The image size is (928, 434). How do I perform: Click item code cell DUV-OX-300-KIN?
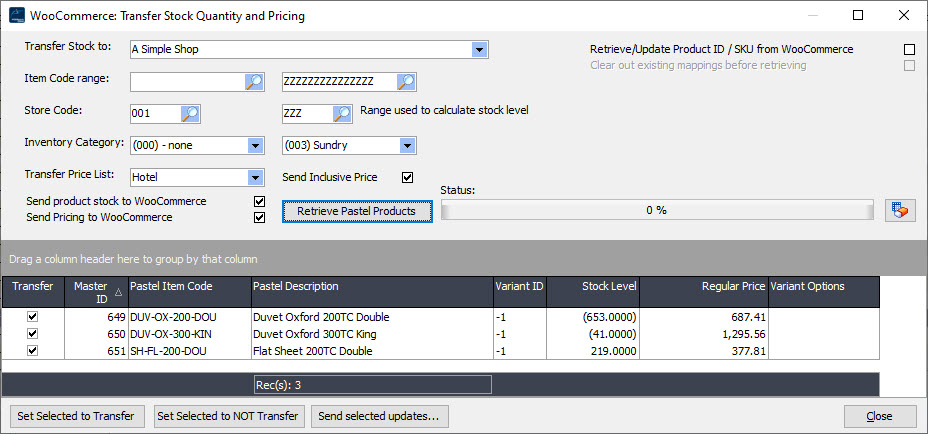coord(189,334)
